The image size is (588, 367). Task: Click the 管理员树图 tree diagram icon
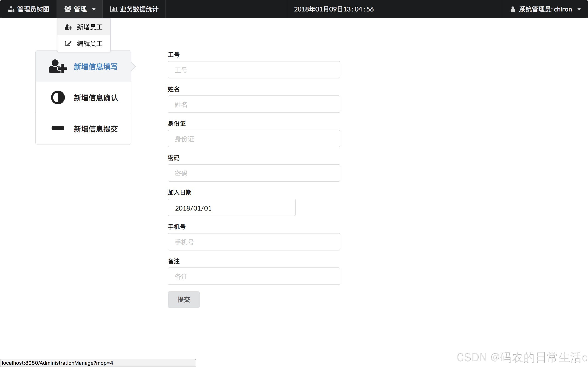coord(11,9)
